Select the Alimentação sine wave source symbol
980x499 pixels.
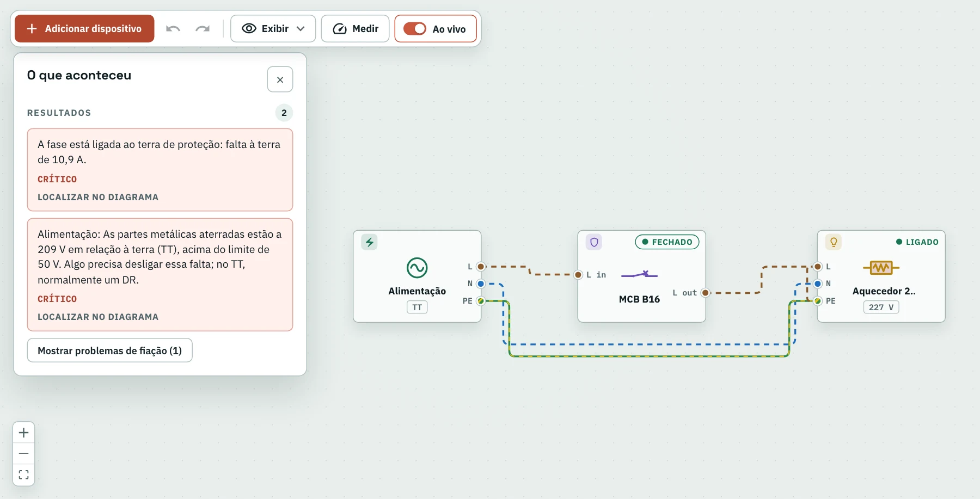[417, 268]
